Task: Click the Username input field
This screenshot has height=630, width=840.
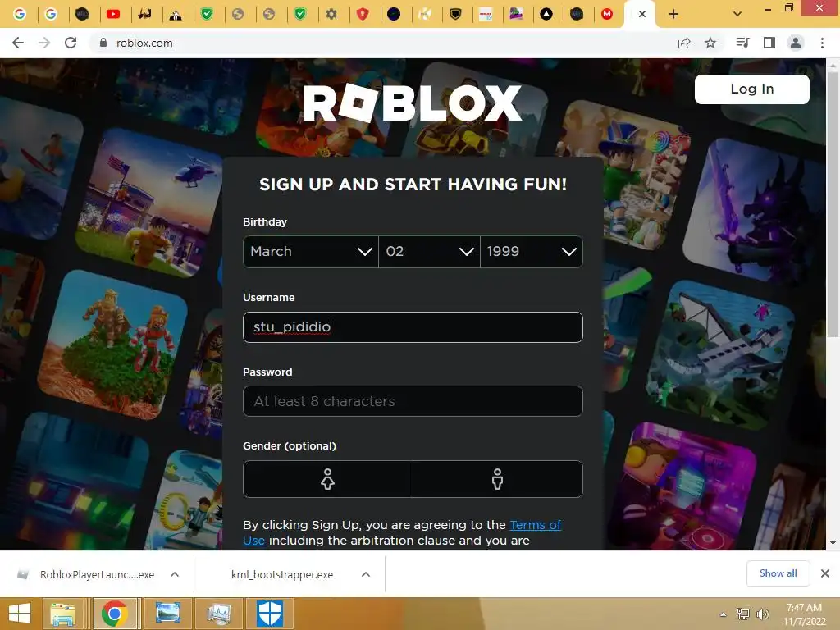Action: 413,326
